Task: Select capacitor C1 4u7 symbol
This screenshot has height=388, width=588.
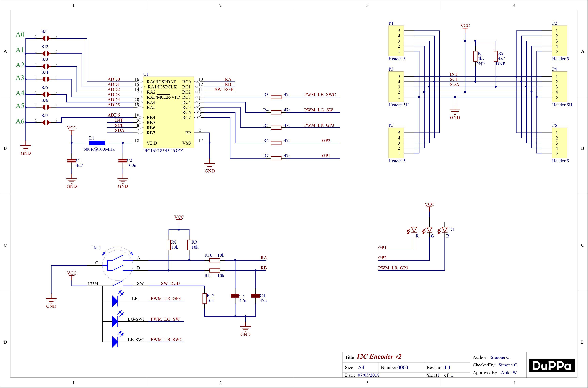Action: 71,161
